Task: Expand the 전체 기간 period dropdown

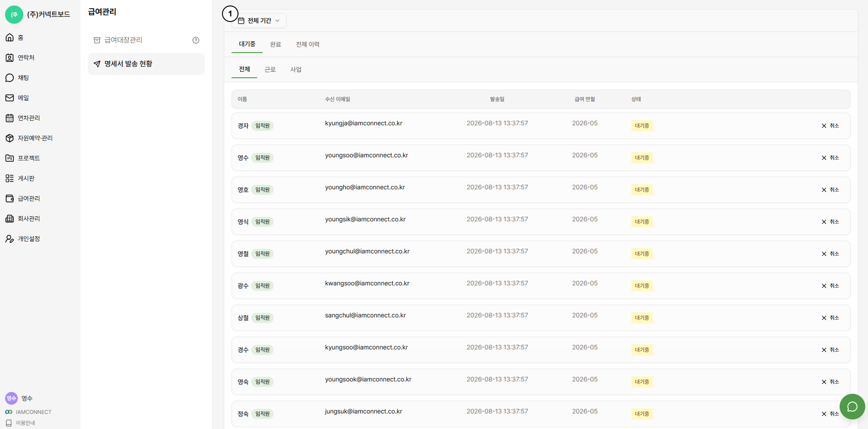Action: click(x=259, y=21)
